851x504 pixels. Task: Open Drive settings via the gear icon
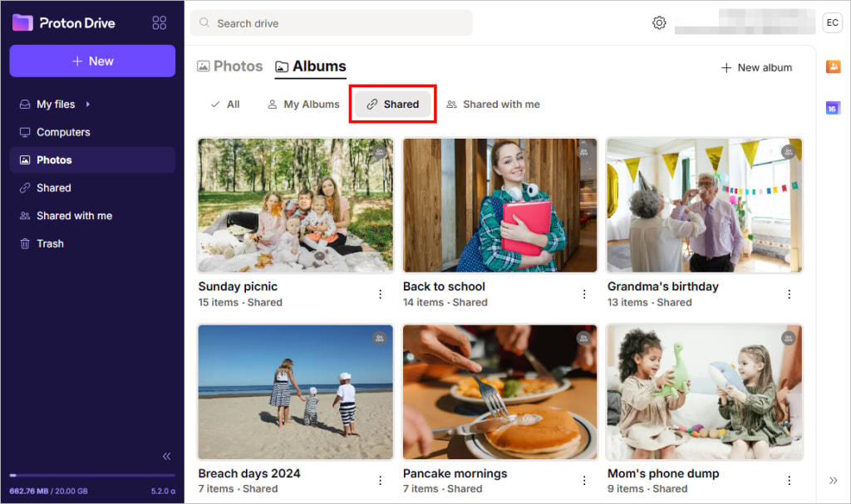tap(659, 22)
